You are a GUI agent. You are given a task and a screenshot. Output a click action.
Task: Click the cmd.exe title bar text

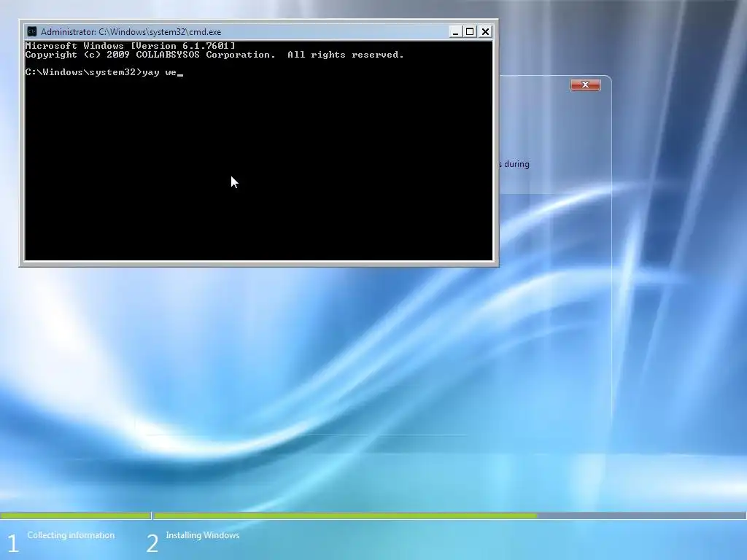[x=131, y=32]
